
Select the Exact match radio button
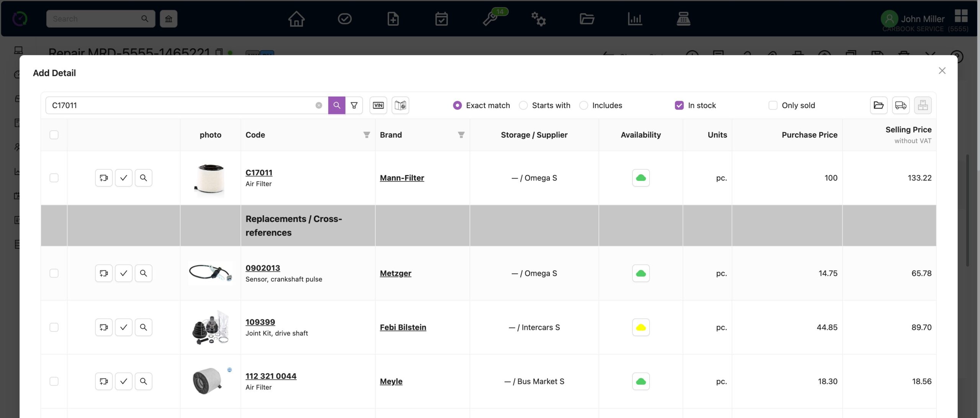click(457, 105)
